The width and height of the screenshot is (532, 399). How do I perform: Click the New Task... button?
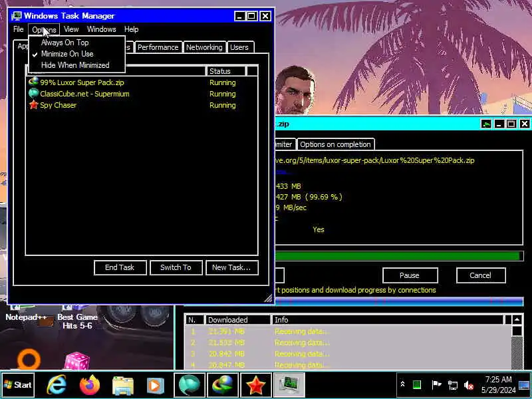click(231, 267)
